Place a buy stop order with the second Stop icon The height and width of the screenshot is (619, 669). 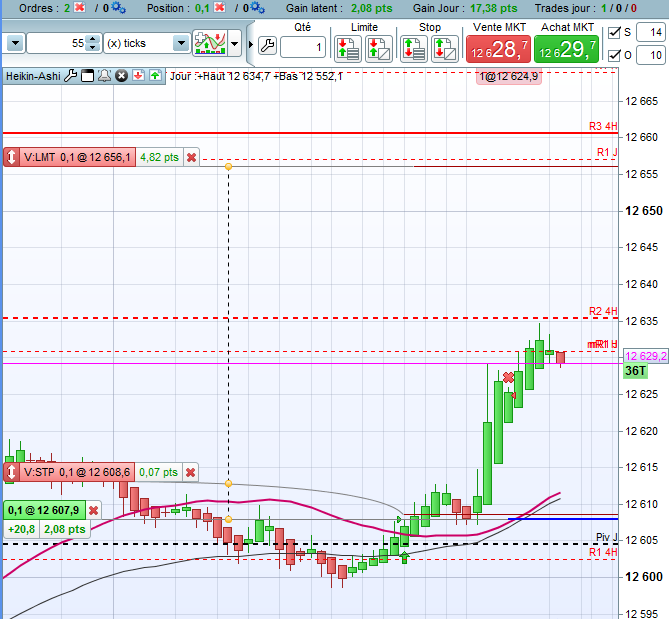pos(445,49)
